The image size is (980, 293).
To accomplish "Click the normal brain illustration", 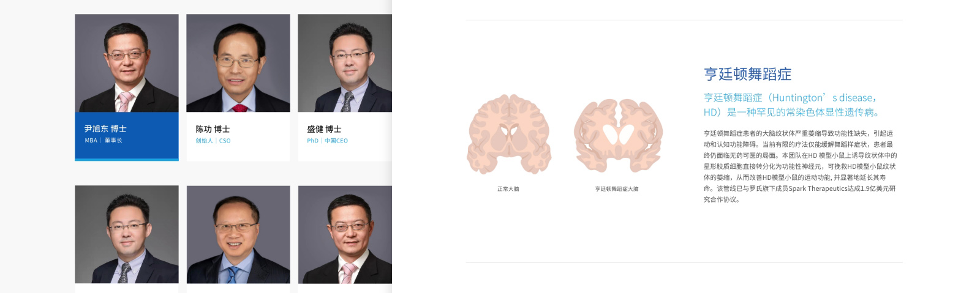I will (x=508, y=135).
